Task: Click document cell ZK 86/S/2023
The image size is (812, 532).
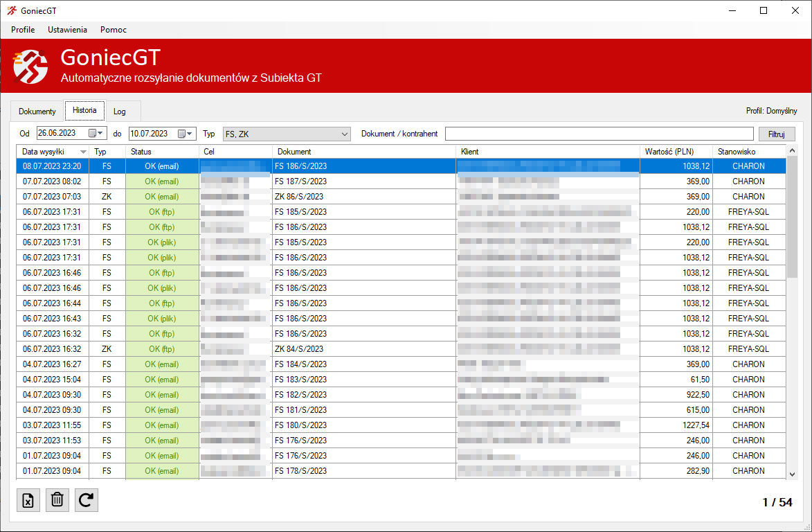Action: coord(364,197)
